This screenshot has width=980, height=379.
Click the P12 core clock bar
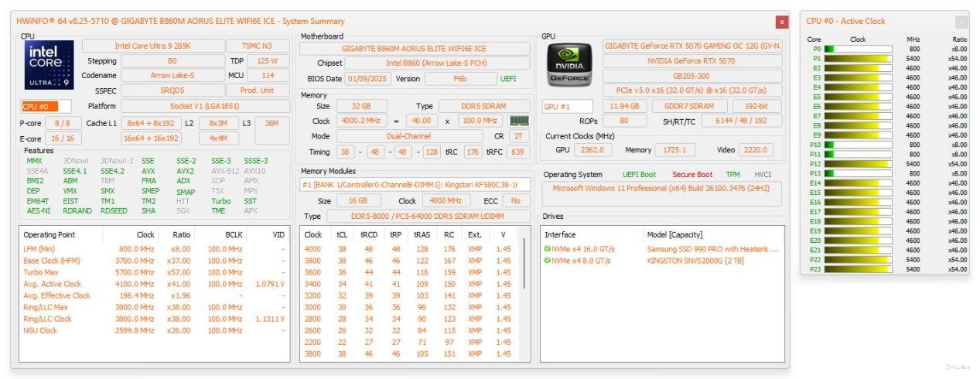tap(859, 164)
